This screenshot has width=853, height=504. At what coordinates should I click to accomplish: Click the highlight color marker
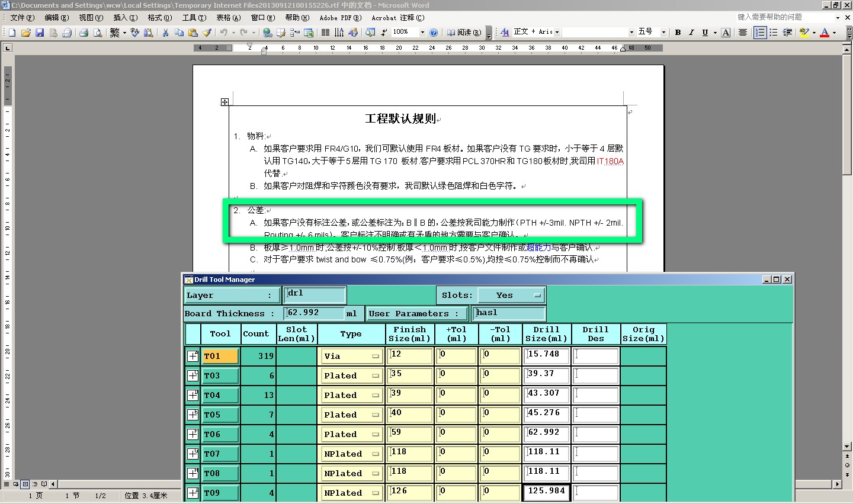[x=804, y=33]
